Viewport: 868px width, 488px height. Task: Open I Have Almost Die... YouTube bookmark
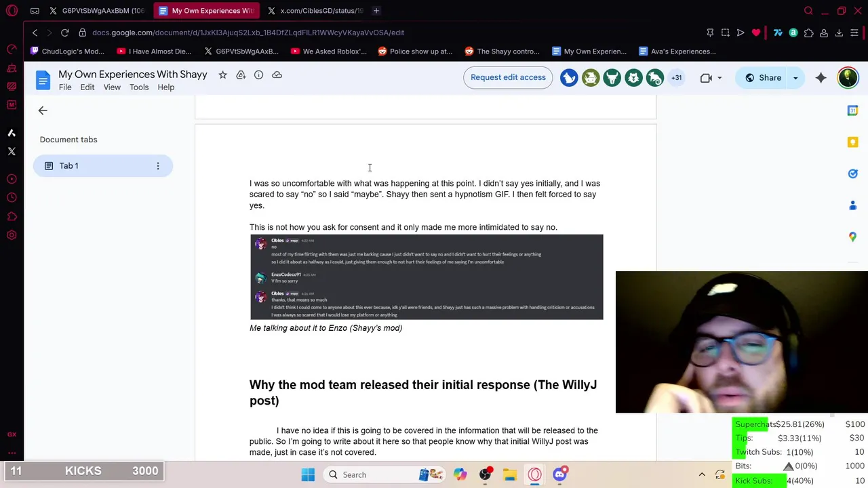(154, 52)
